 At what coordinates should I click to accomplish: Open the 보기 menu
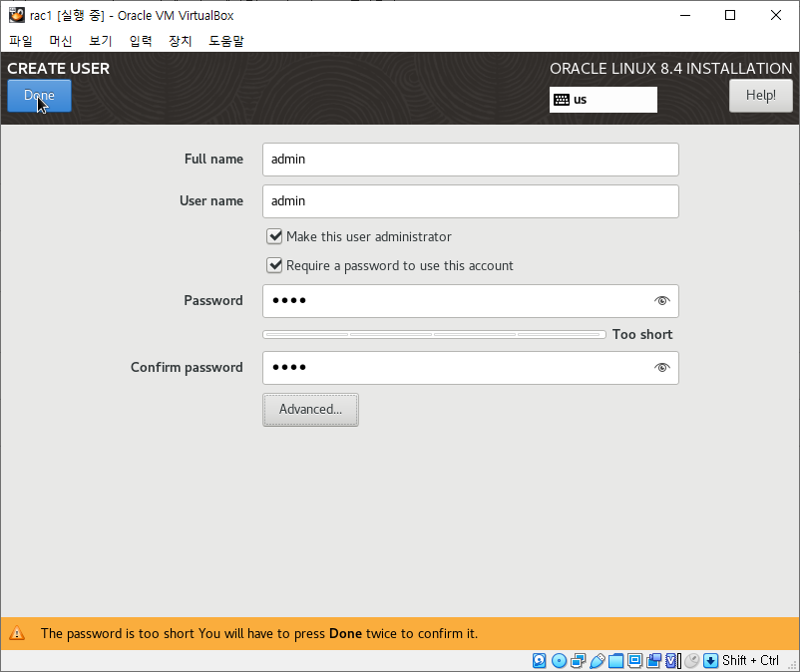click(x=101, y=41)
